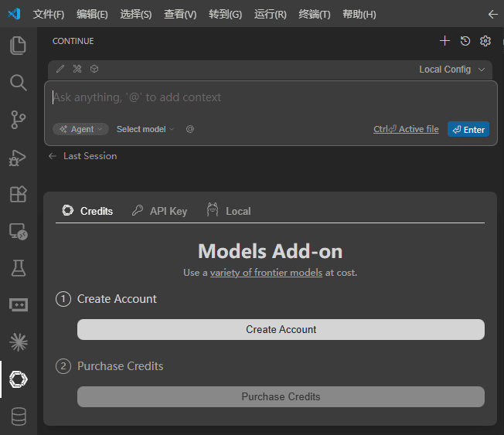Viewport: 504px width, 435px height.
Task: Return to Last Session
Action: coord(83,156)
